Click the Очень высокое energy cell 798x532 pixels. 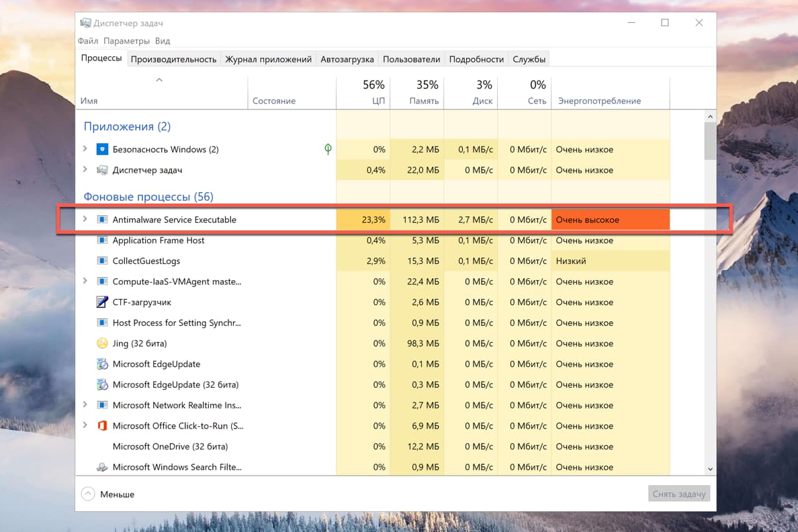pyautogui.click(x=610, y=220)
